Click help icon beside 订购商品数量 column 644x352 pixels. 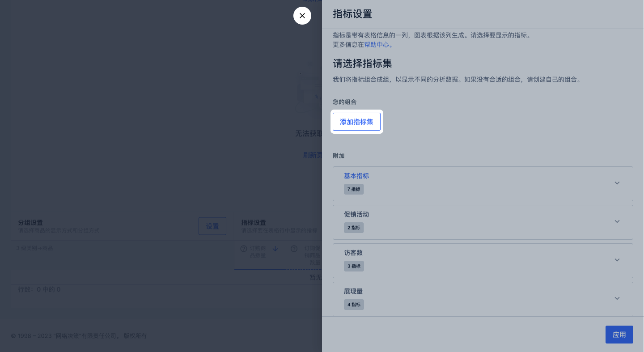244,249
